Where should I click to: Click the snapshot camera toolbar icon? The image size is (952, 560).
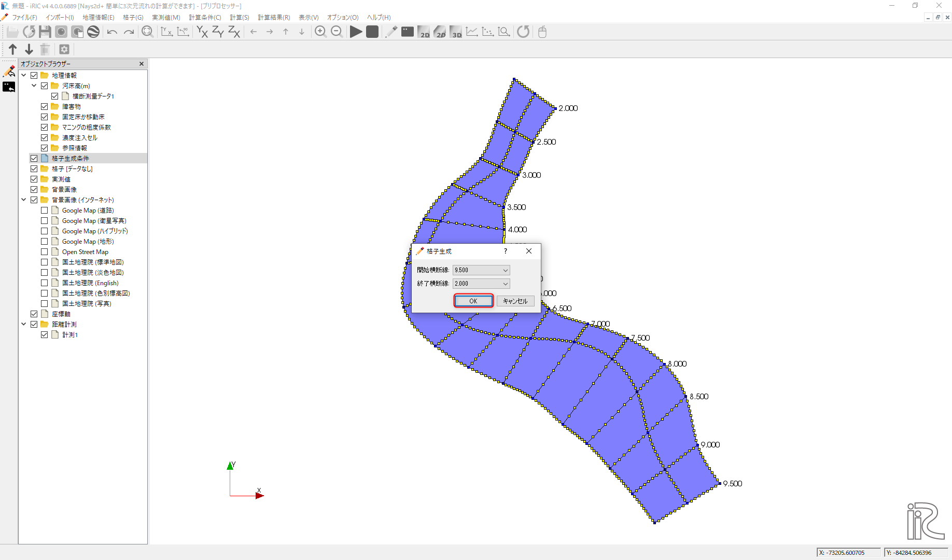point(61,32)
